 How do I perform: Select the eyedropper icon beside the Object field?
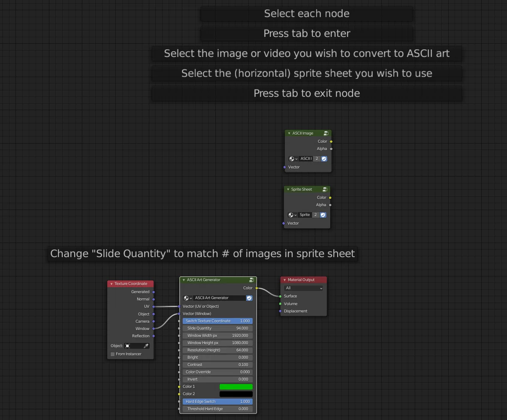(146, 345)
